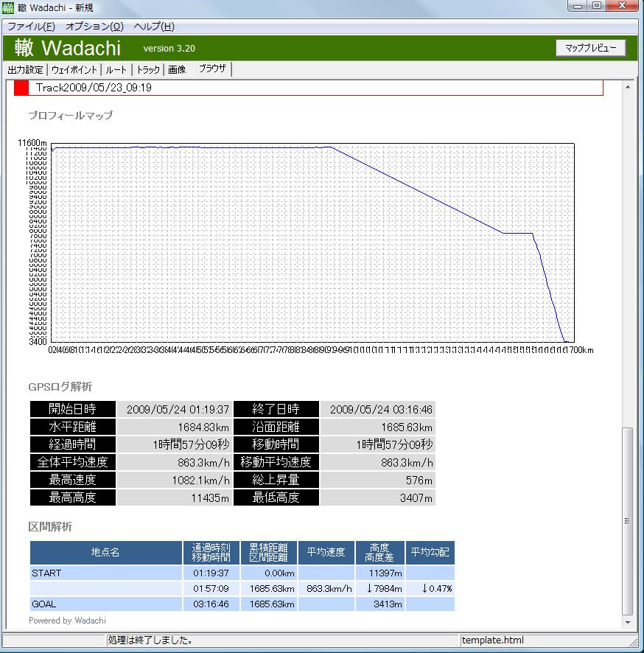The image size is (644, 653).
Task: Maximize the Wadachi window
Action: (x=596, y=6)
